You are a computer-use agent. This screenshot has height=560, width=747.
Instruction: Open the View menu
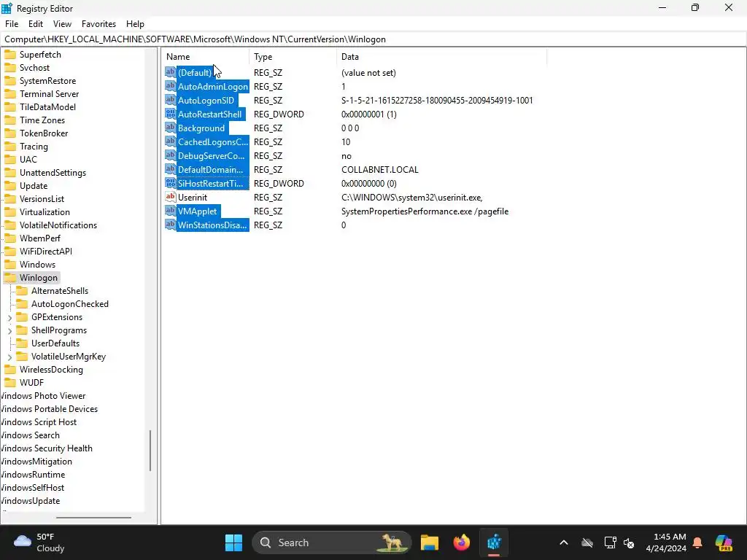pyautogui.click(x=62, y=24)
